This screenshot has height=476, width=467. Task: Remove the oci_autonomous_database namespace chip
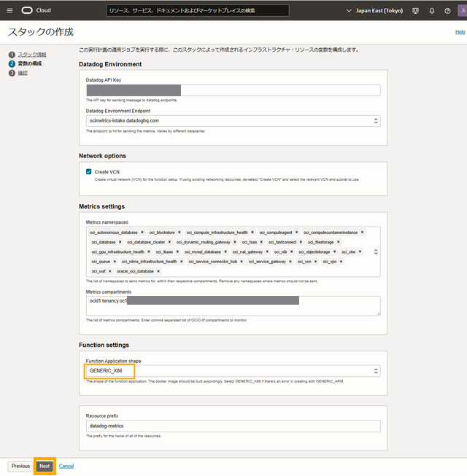coord(142,233)
